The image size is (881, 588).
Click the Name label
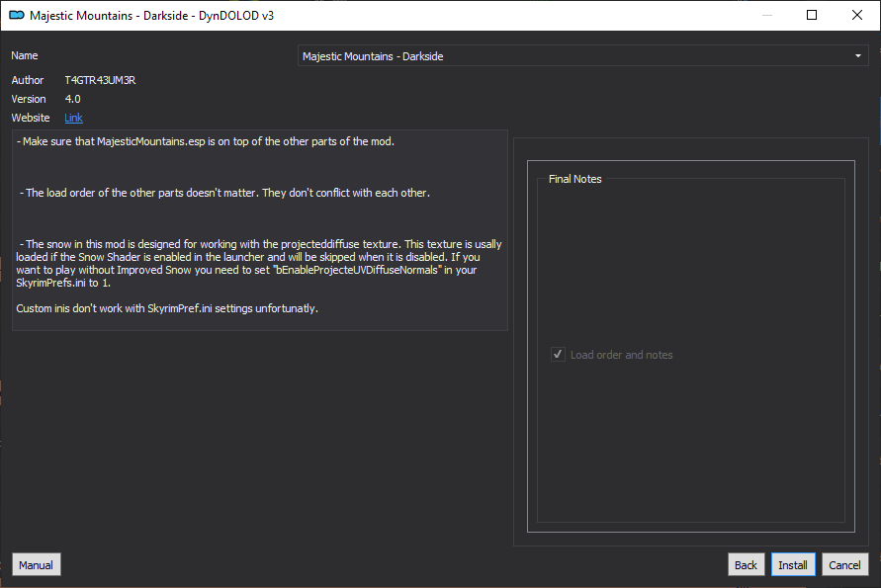coord(25,55)
